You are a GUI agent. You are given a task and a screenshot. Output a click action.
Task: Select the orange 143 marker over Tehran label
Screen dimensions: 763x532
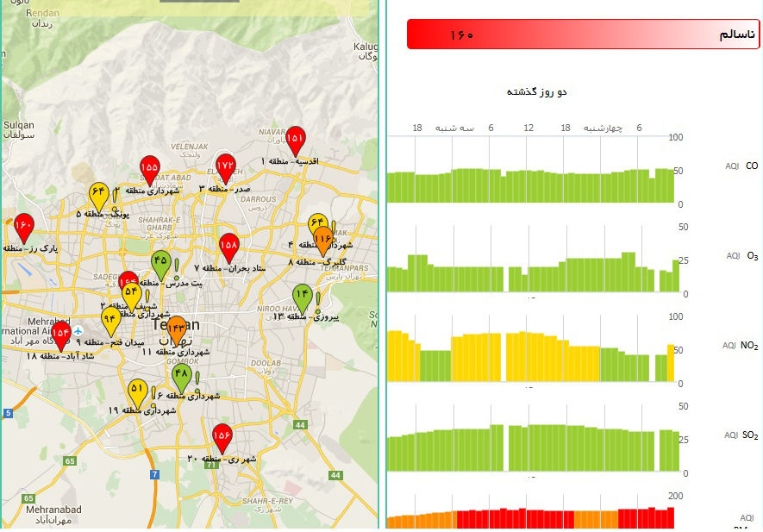[x=176, y=329]
